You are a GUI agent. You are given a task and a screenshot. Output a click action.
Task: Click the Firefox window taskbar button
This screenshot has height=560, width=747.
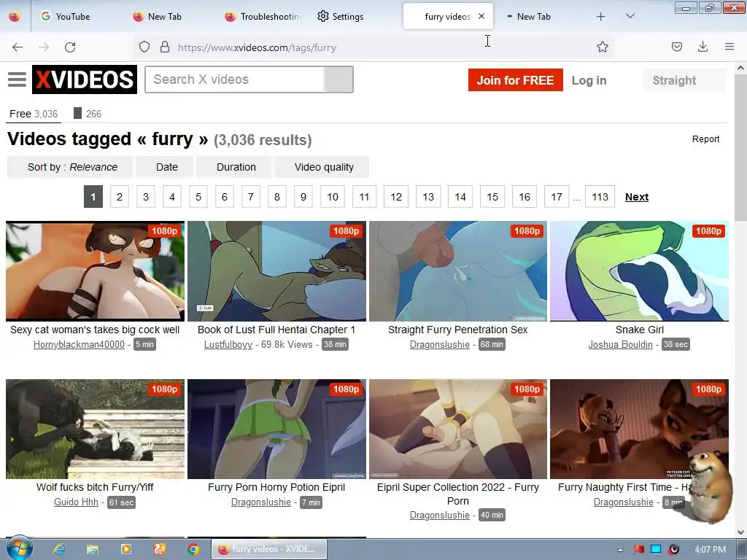pos(269,549)
